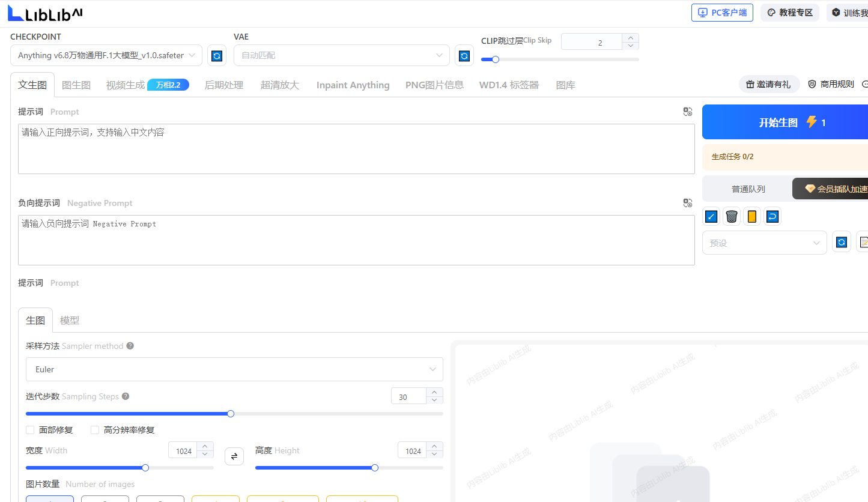Enable the 高分辨率修复 checkbox
This screenshot has height=502, width=868.
95,430
